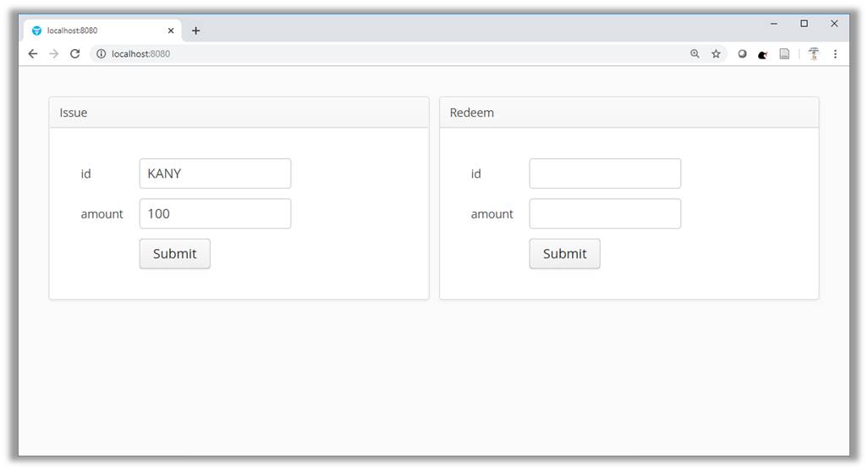This screenshot has height=470, width=868.
Task: View site information icon in address bar
Action: click(101, 53)
